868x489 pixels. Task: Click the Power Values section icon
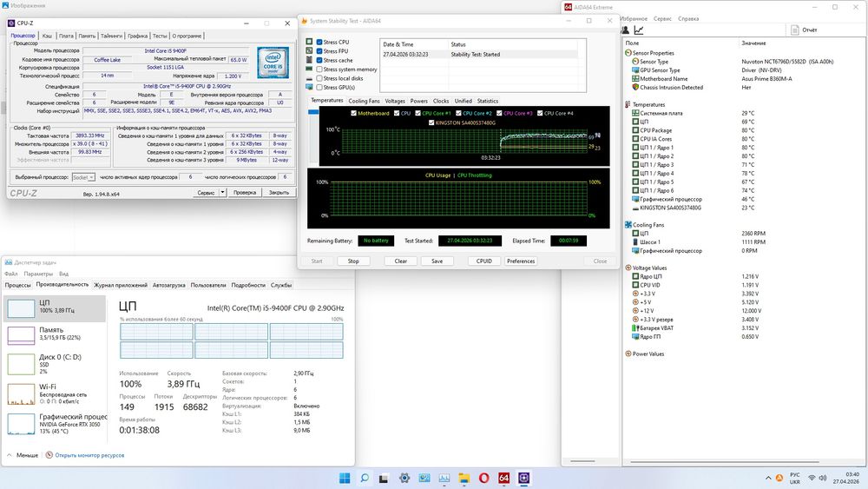(628, 354)
